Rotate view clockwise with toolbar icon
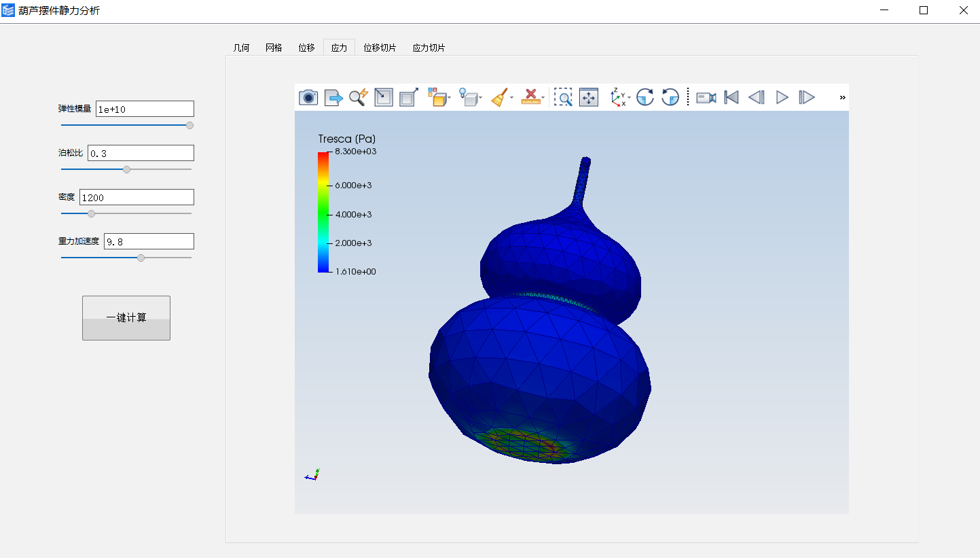The height and width of the screenshot is (558, 980). pos(645,98)
